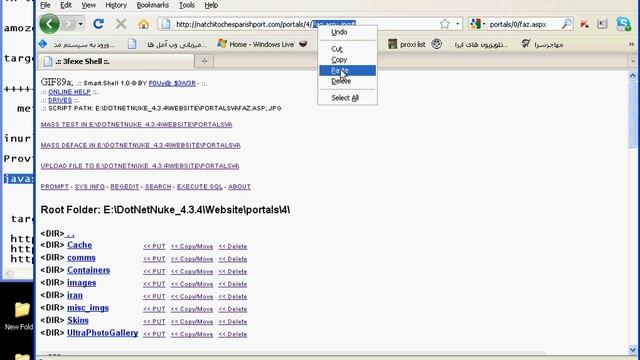The image size is (640, 360).
Task: Click PUT for the images directory
Action: point(154,284)
